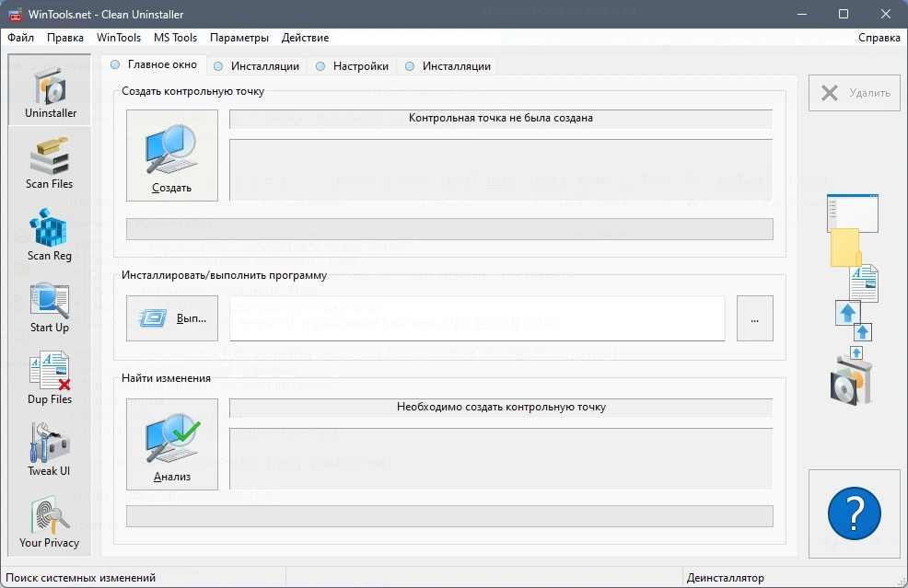Open the Действие menu
The height and width of the screenshot is (588, 908).
(x=305, y=38)
